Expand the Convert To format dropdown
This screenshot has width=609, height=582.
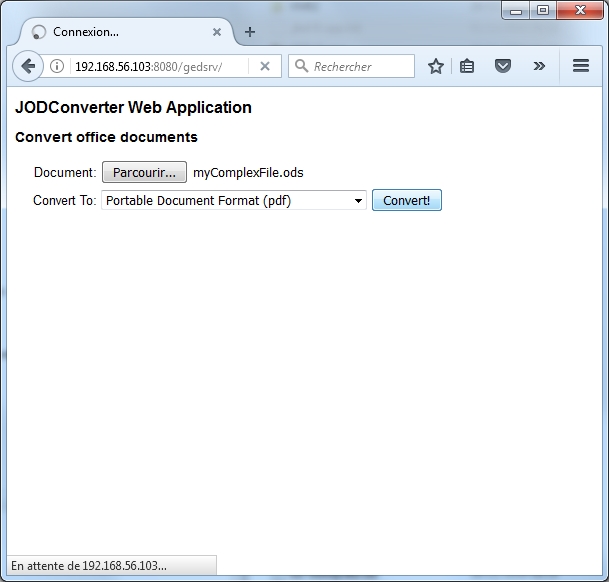(x=234, y=201)
